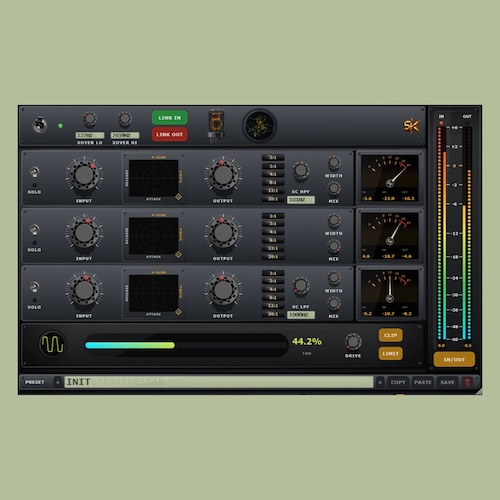500x500 pixels.
Task: Click the INPUT knob of the top band
Action: pyautogui.click(x=84, y=175)
